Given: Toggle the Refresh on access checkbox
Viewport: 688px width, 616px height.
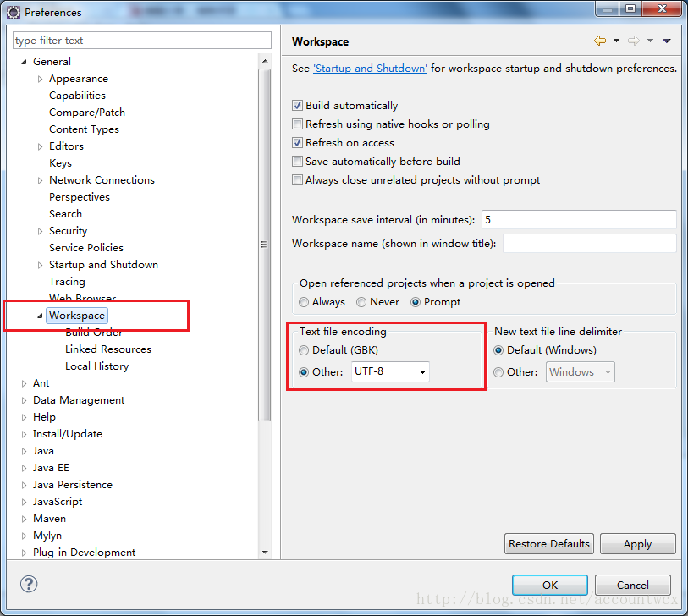Looking at the screenshot, I should (298, 143).
